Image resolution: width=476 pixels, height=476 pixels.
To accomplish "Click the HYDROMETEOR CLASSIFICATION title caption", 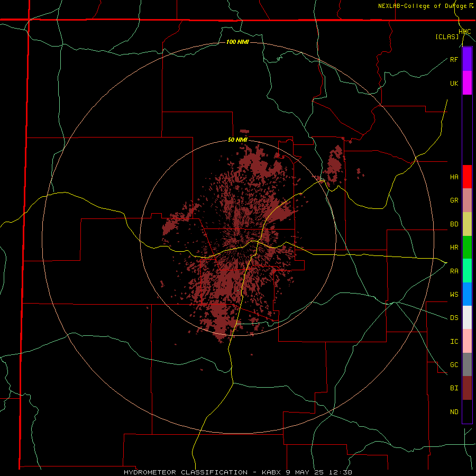I will pos(186,472).
